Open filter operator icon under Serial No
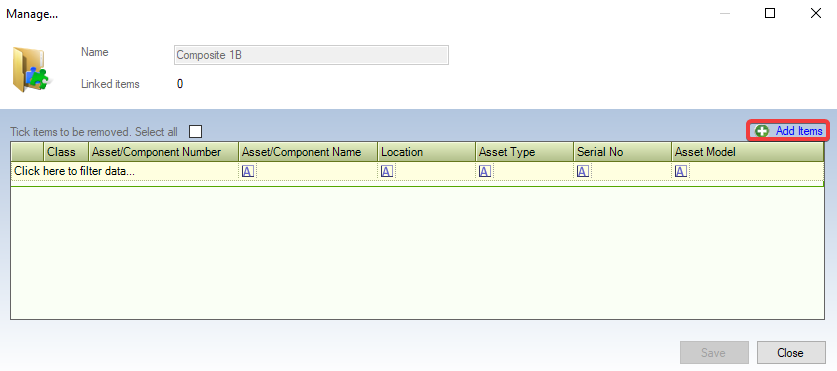Image resolution: width=837 pixels, height=371 pixels. click(x=583, y=171)
